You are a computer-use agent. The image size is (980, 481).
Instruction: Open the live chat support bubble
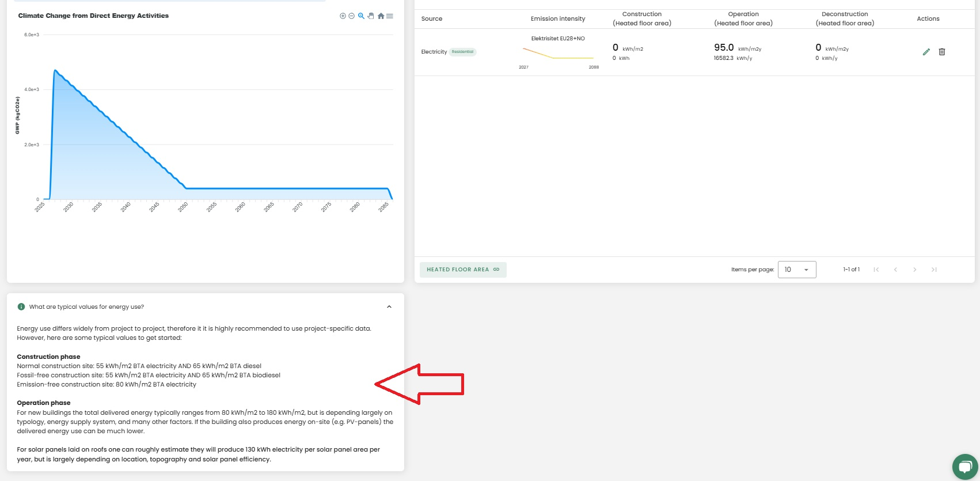coord(965,467)
